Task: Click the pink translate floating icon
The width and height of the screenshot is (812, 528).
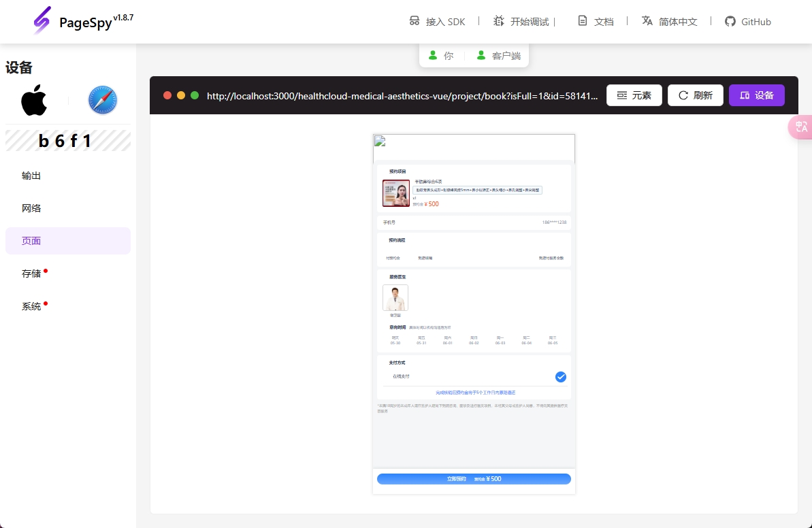Action: tap(800, 127)
